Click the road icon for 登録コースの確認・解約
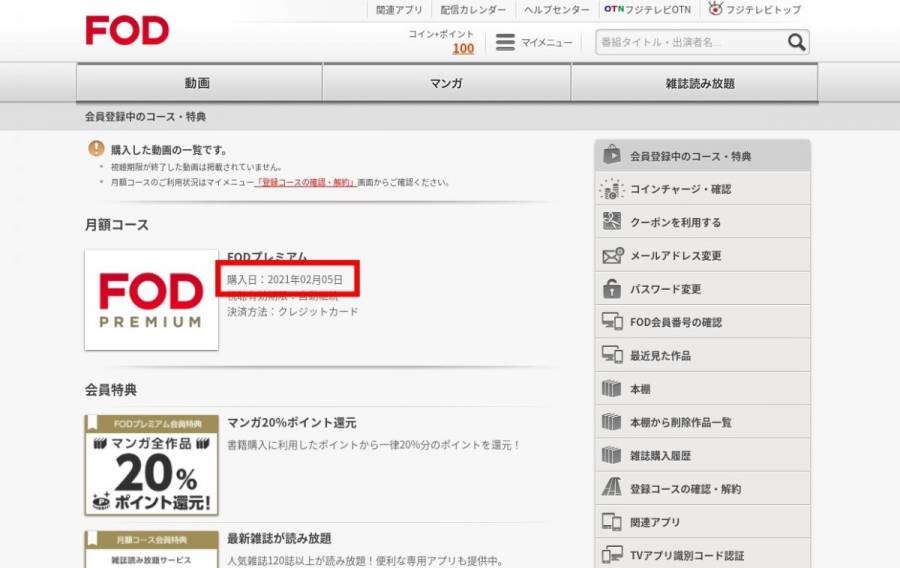 (611, 487)
